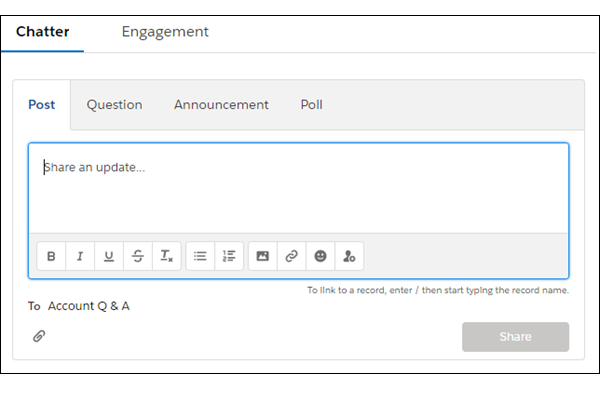Select the Chatter tab
This screenshot has height=395, width=600.
42,31
